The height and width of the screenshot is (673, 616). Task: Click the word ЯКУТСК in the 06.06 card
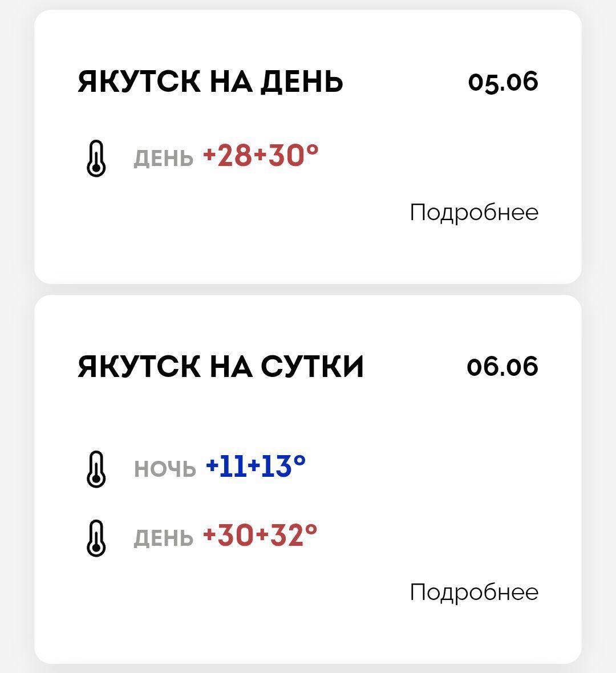coord(139,366)
